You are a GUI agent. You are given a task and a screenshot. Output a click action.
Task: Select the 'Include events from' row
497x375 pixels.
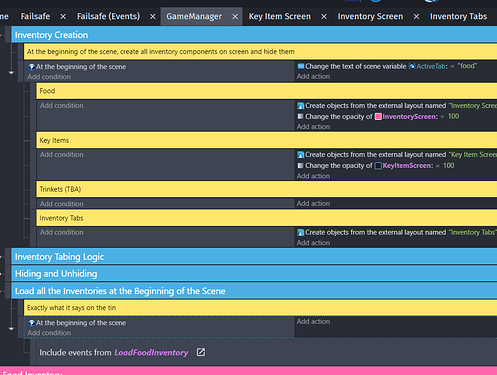tap(267, 352)
